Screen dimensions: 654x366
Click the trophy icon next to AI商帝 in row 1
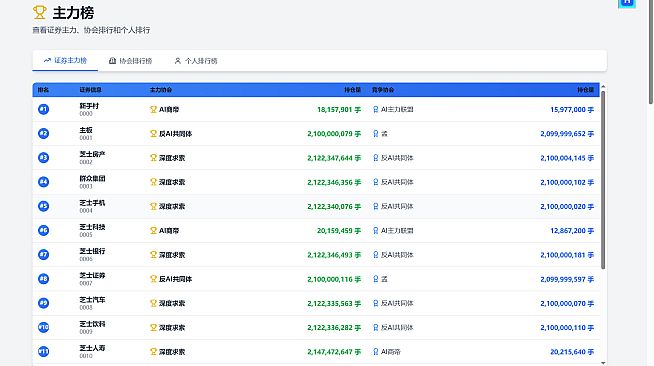tap(153, 110)
